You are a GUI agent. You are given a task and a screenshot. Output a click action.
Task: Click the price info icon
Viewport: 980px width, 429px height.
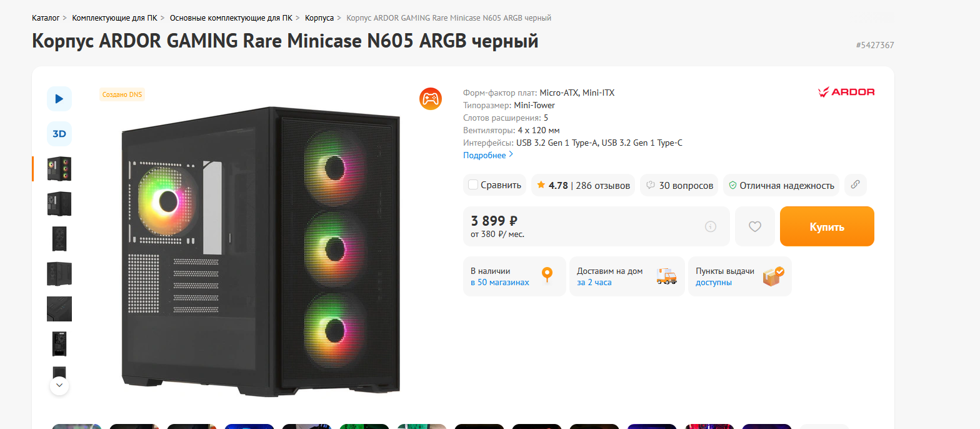710,226
